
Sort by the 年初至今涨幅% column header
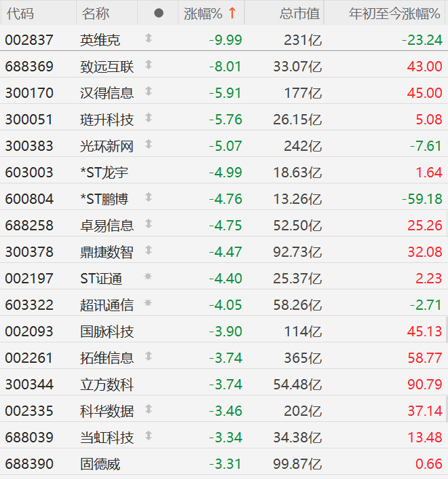click(394, 14)
